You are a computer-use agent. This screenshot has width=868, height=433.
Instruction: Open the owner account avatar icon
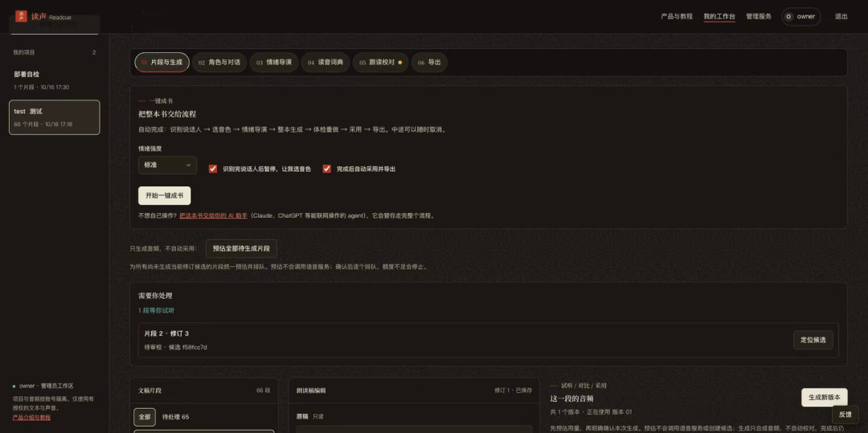pos(789,17)
